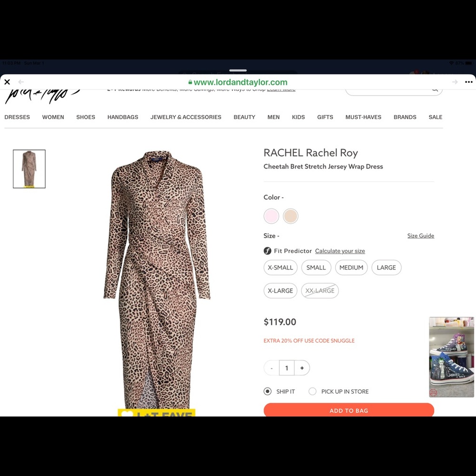Click the quantity input field

(287, 368)
